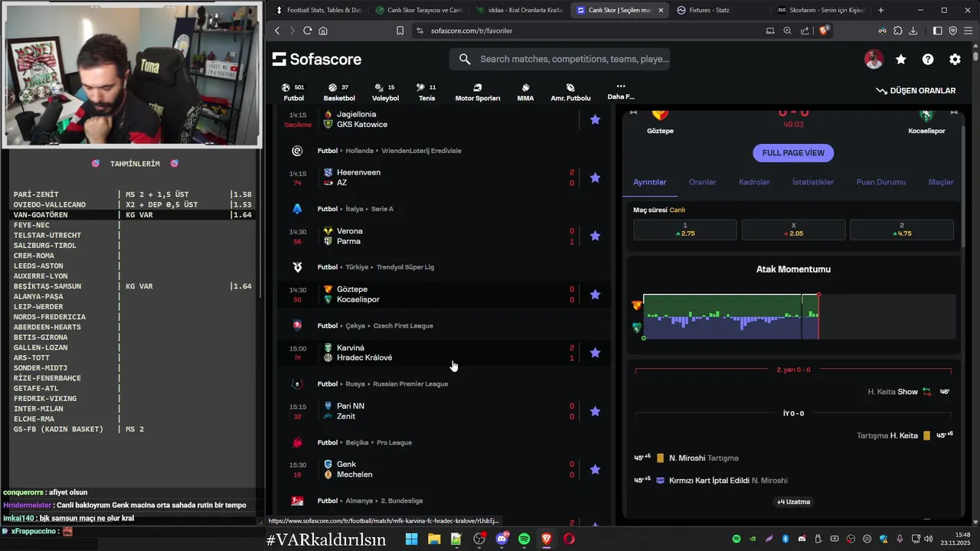
Task: Open the Motor Sporları category
Action: [478, 92]
